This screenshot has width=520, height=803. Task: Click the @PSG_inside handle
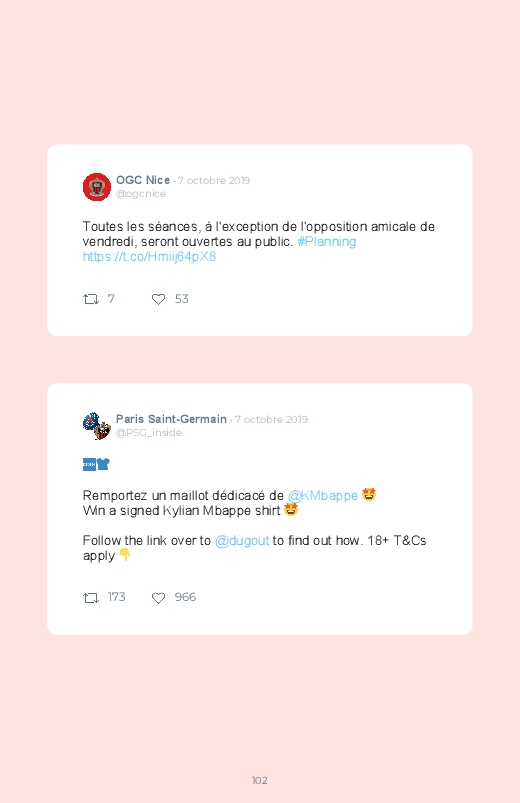click(x=149, y=433)
